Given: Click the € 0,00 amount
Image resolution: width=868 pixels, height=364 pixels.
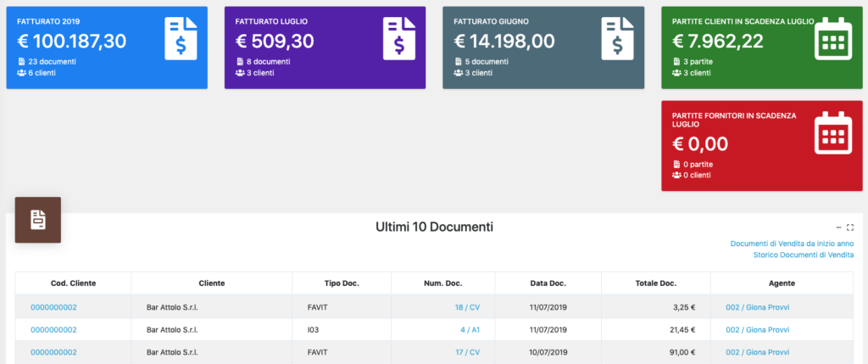Looking at the screenshot, I should 699,144.
